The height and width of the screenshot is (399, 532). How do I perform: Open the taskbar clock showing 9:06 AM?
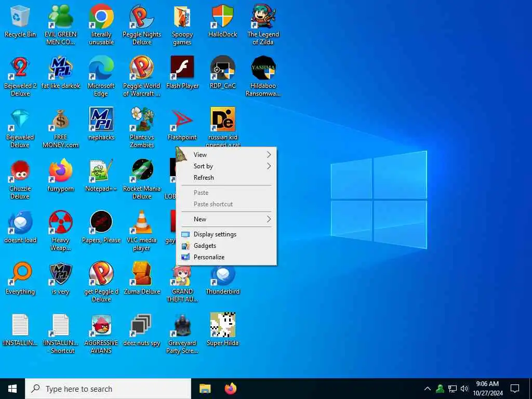pyautogui.click(x=487, y=389)
